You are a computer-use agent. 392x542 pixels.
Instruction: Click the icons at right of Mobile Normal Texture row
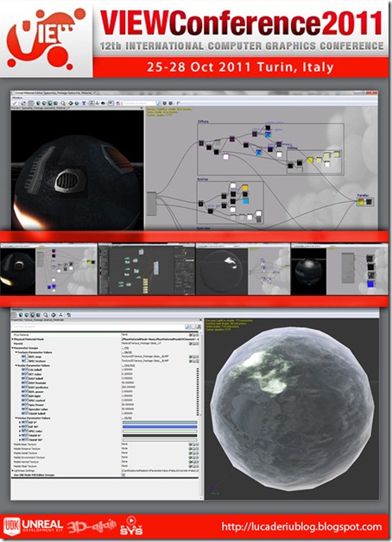point(194,462)
